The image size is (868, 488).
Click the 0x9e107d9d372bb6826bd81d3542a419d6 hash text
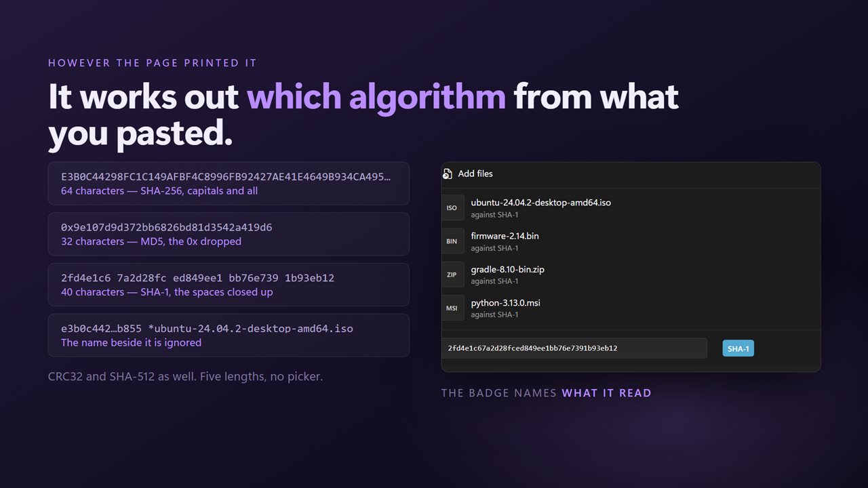pyautogui.click(x=167, y=227)
